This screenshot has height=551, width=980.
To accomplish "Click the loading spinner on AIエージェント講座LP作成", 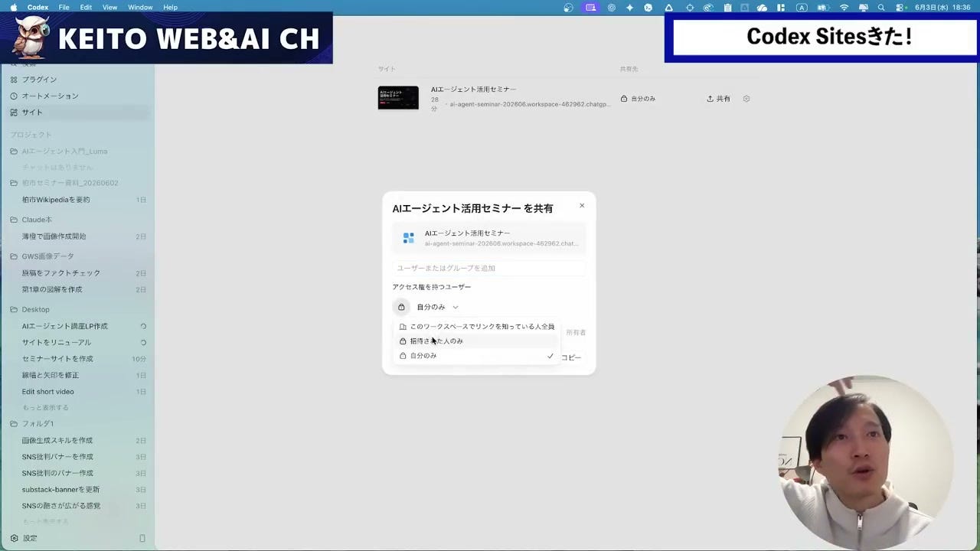I will click(x=143, y=326).
